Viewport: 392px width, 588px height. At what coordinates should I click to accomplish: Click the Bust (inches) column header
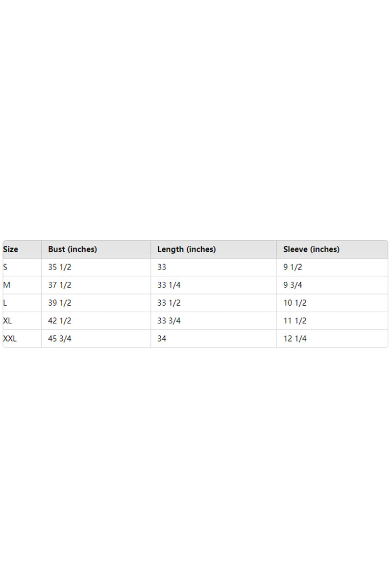73,249
